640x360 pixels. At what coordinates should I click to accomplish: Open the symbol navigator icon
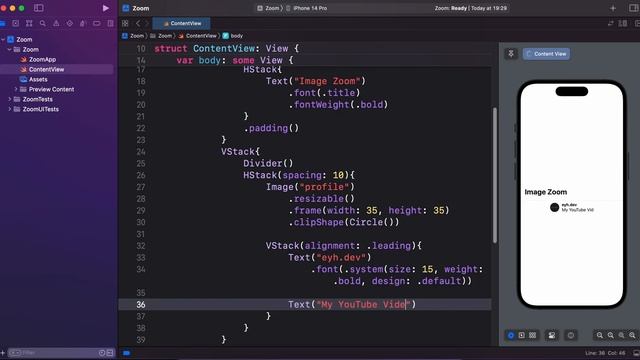29,23
